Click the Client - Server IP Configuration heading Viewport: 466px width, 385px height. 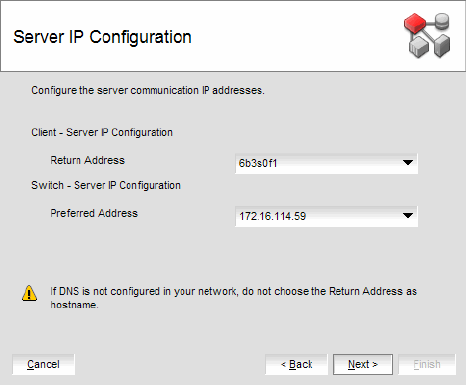[x=102, y=132]
